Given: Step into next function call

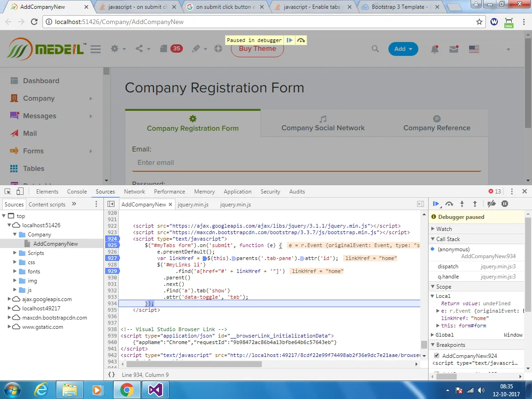Looking at the screenshot, I should (x=462, y=204).
